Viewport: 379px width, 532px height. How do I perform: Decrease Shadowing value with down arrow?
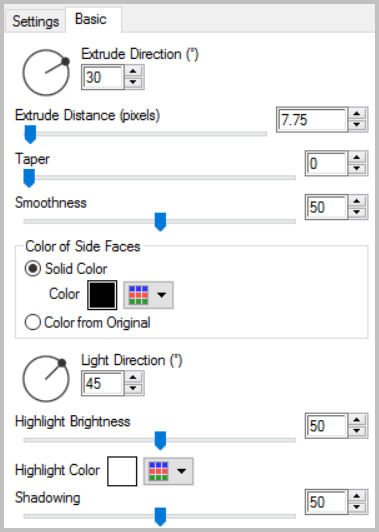point(357,507)
